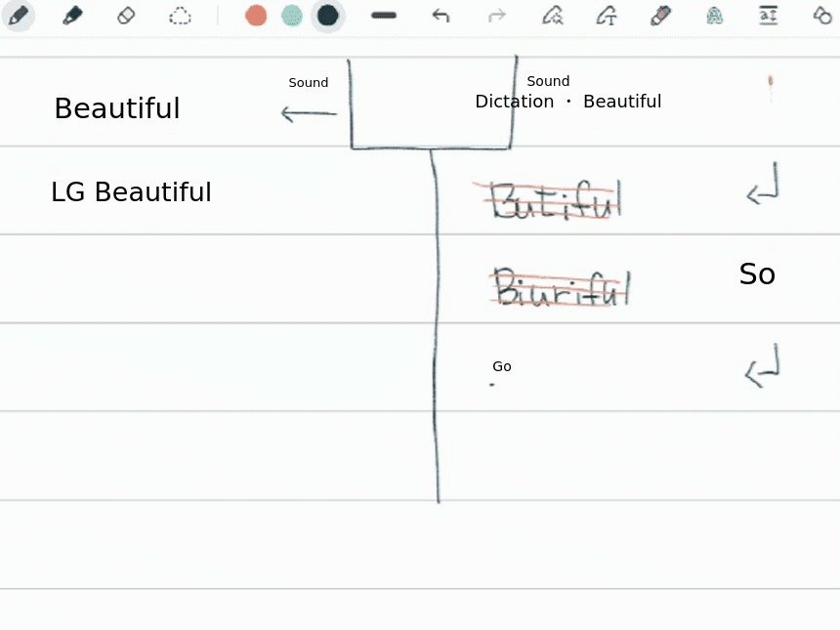
Task: Open the shapes tool
Action: click(x=822, y=16)
